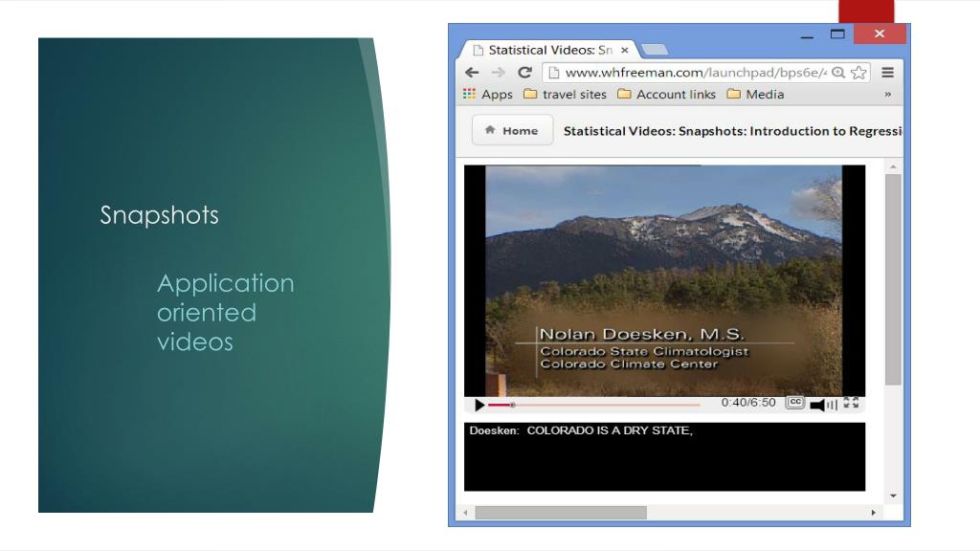The height and width of the screenshot is (551, 980).
Task: Click the vertical scrollbar thumb
Action: point(893,279)
